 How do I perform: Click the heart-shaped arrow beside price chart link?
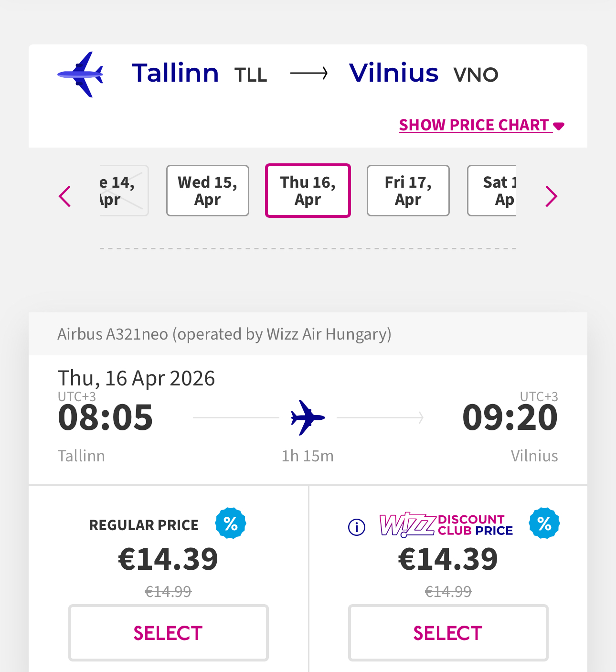[559, 126]
